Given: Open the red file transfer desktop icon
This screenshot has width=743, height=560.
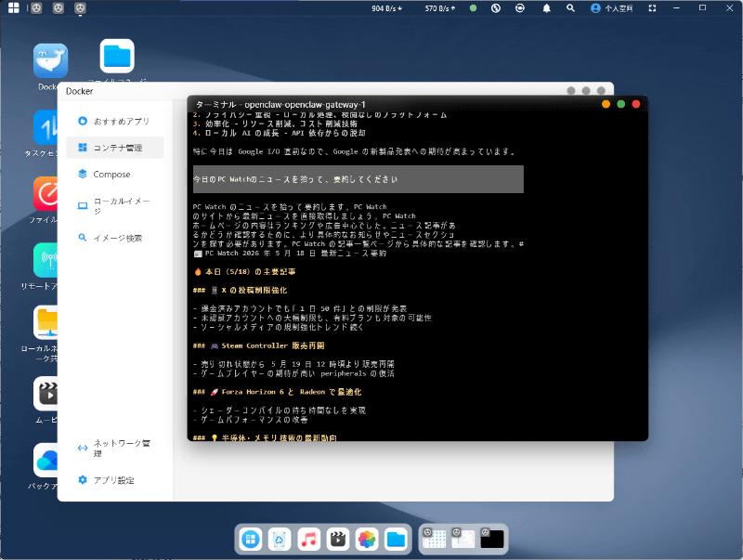Looking at the screenshot, I should 46,193.
